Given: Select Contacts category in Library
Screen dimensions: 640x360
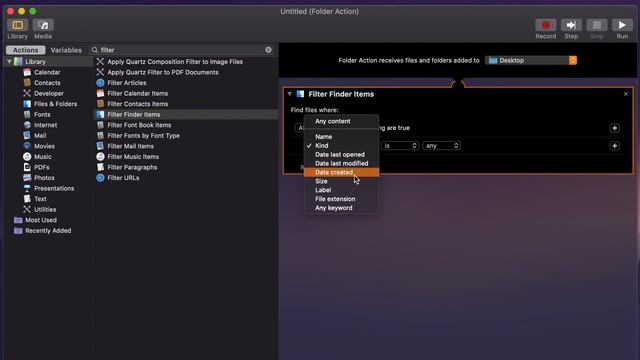Looking at the screenshot, I should pos(47,83).
